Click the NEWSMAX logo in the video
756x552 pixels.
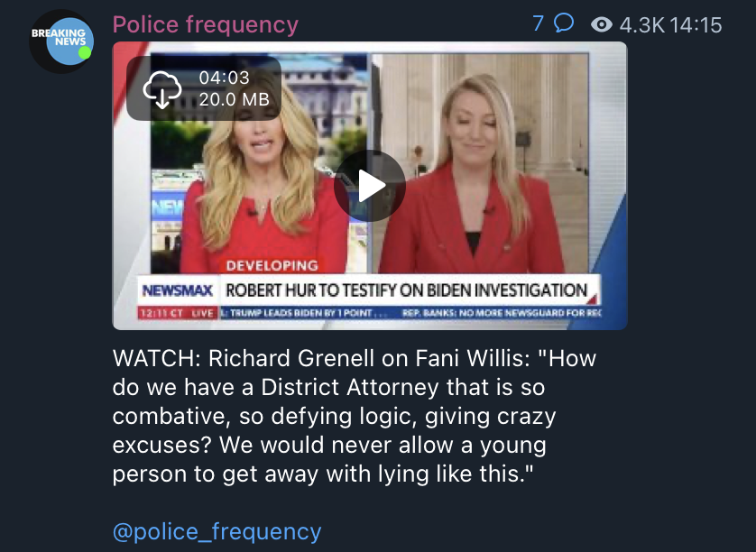click(x=178, y=290)
